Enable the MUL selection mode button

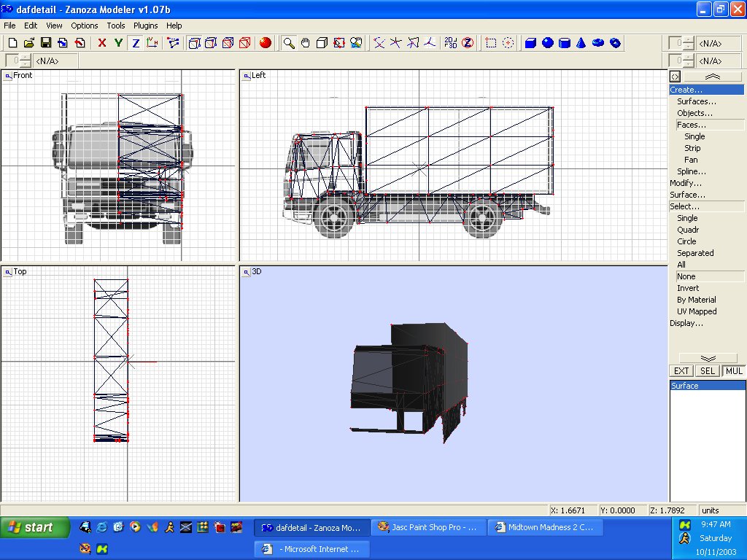tap(733, 371)
